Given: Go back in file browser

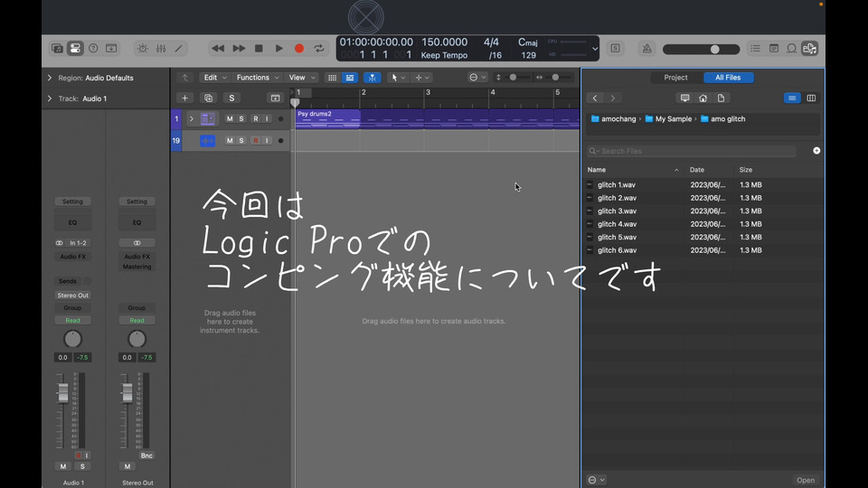Looking at the screenshot, I should coord(595,98).
